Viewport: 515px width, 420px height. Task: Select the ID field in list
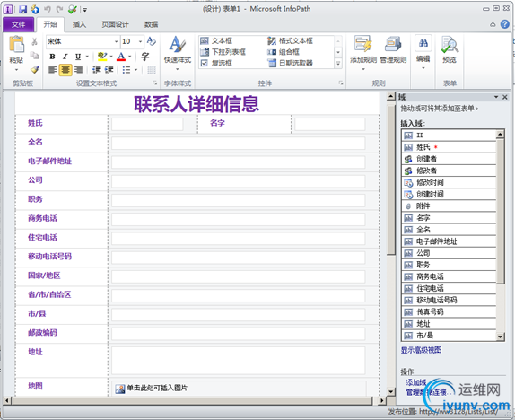click(x=449, y=136)
